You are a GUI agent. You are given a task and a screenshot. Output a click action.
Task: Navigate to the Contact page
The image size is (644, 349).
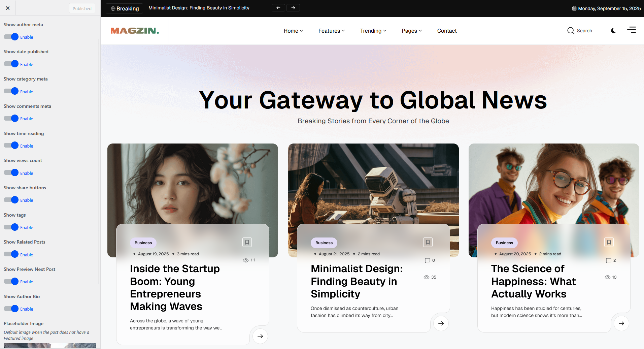tap(447, 31)
